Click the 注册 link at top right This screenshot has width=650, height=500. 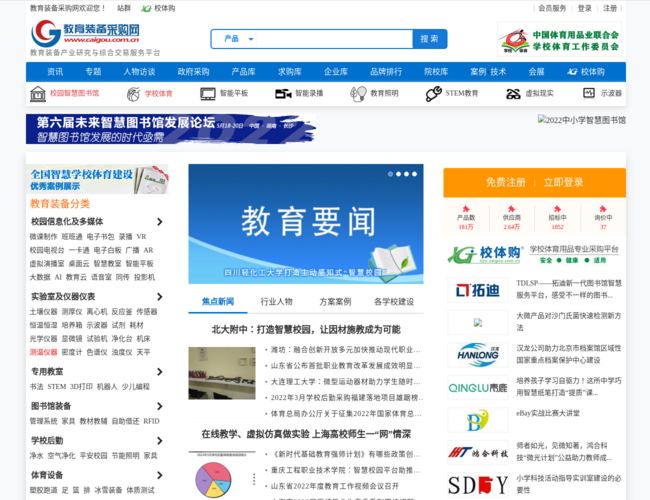click(x=610, y=8)
